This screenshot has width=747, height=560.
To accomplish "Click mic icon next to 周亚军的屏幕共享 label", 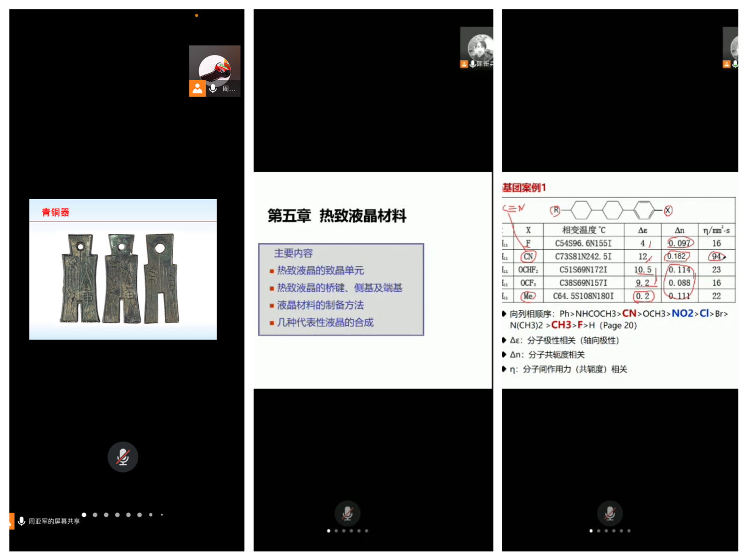I will (x=21, y=521).
